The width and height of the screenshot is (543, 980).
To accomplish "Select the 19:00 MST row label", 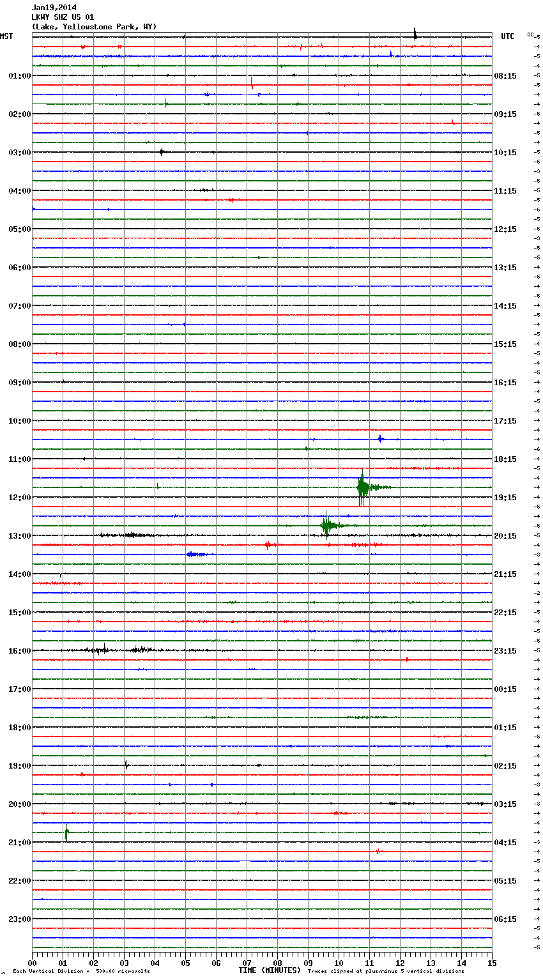I will (x=19, y=766).
